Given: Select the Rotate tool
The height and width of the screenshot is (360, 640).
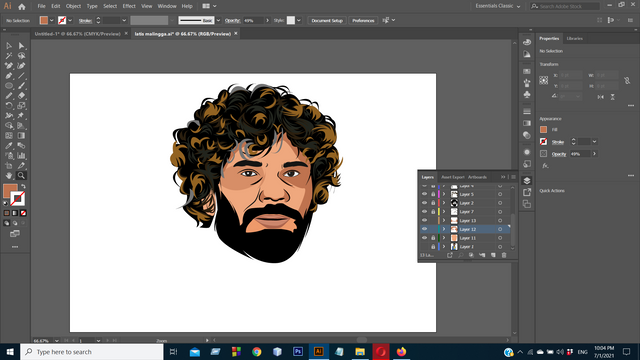Looking at the screenshot, I should (x=9, y=106).
